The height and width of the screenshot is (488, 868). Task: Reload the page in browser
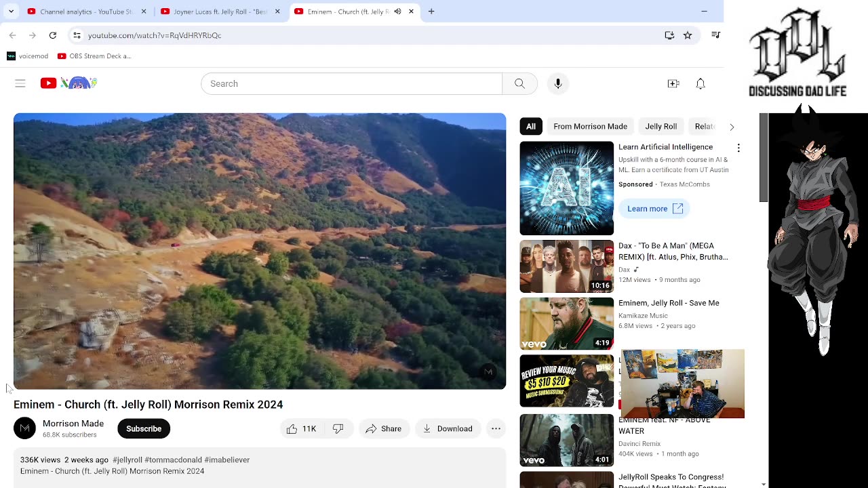pyautogui.click(x=53, y=35)
